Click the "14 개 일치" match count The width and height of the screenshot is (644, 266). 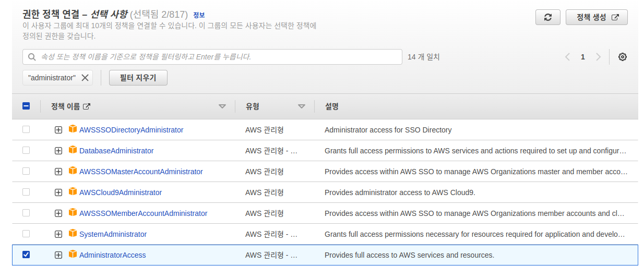(x=424, y=57)
